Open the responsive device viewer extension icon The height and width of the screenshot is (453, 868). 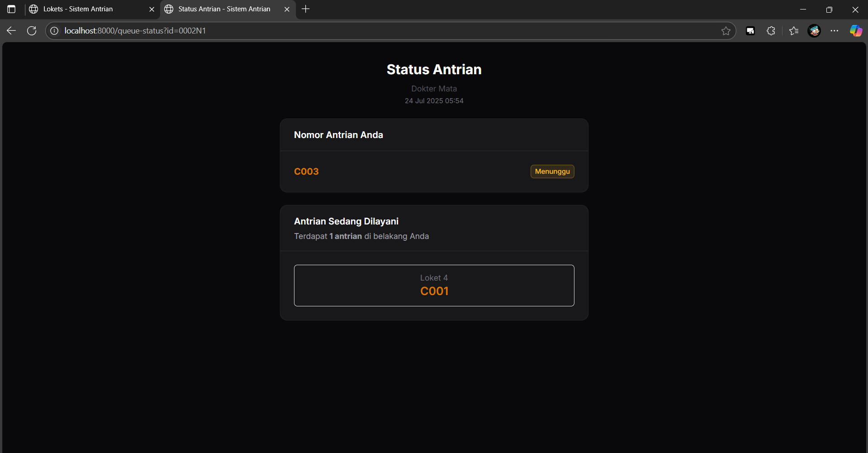coord(750,31)
